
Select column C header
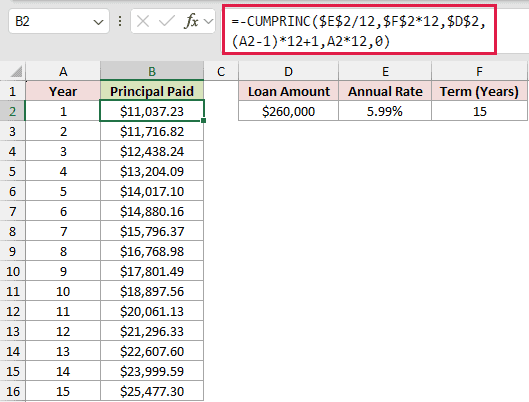221,71
